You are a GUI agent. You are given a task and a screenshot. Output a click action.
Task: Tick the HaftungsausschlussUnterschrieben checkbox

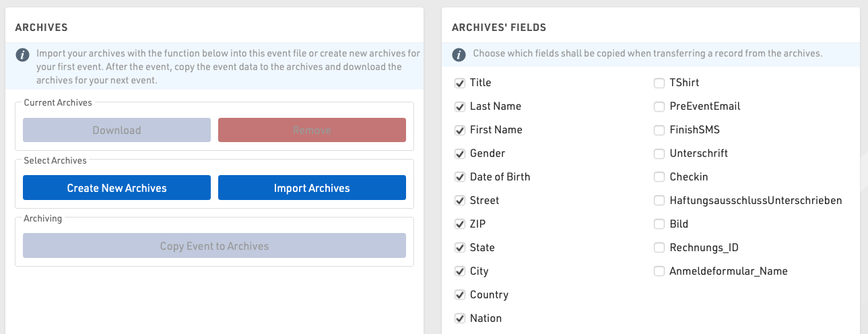click(659, 201)
